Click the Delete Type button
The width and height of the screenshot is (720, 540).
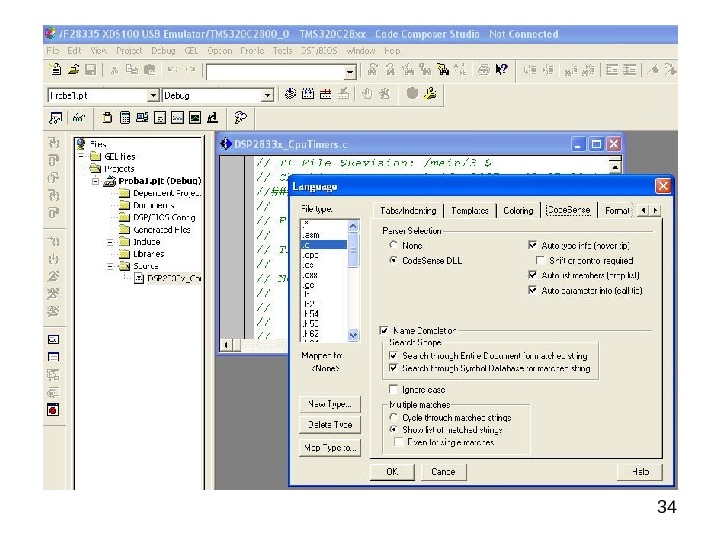point(330,425)
